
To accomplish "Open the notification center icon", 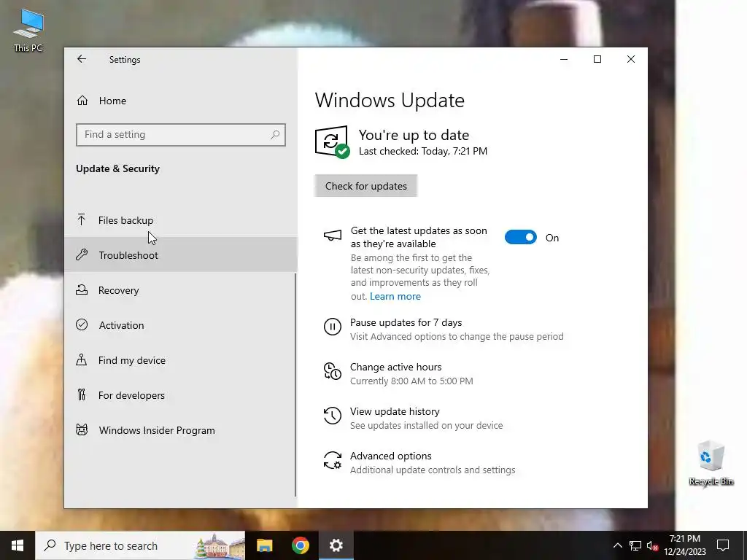I will point(723,545).
